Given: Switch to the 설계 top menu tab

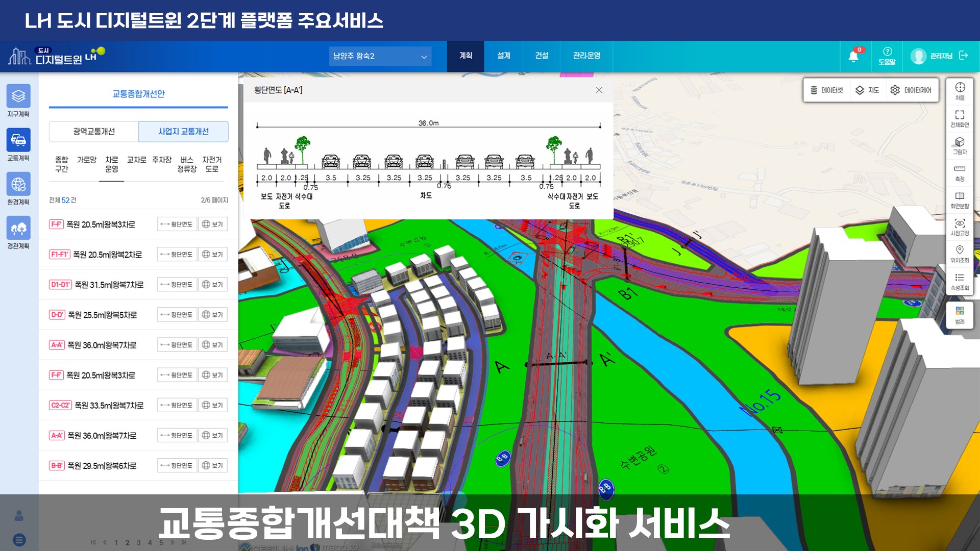Looking at the screenshot, I should (503, 56).
